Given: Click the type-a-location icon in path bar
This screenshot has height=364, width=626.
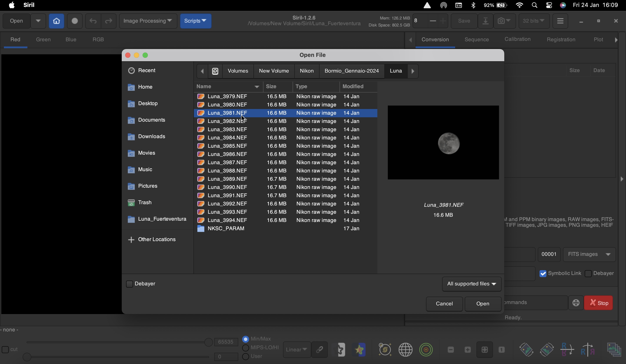Looking at the screenshot, I should coord(215,71).
